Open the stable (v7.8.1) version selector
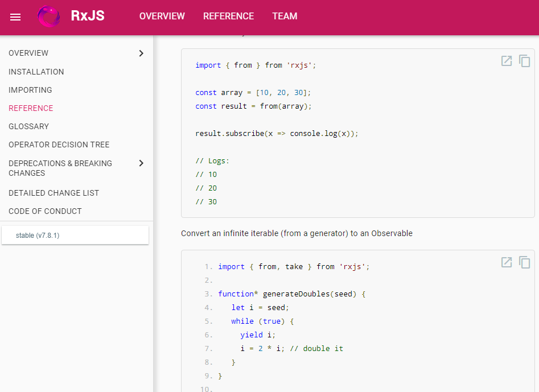This screenshot has height=392, width=539. pyautogui.click(x=75, y=236)
